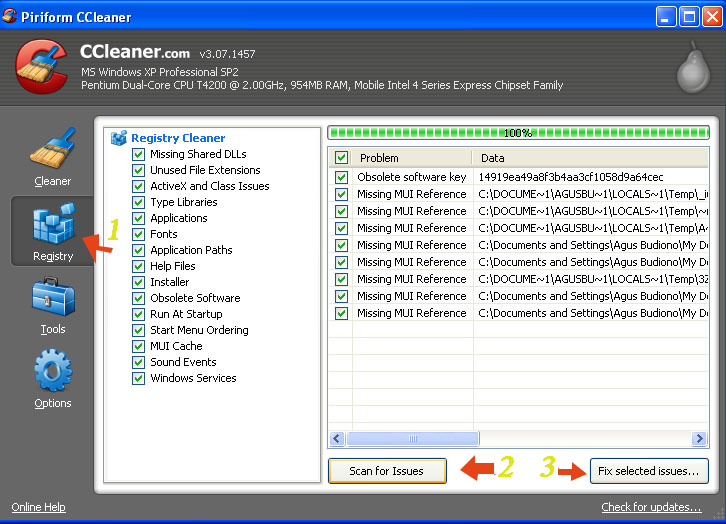Viewport: 726px width, 524px height.
Task: Click the title bar CCleaner app icon
Action: point(9,16)
